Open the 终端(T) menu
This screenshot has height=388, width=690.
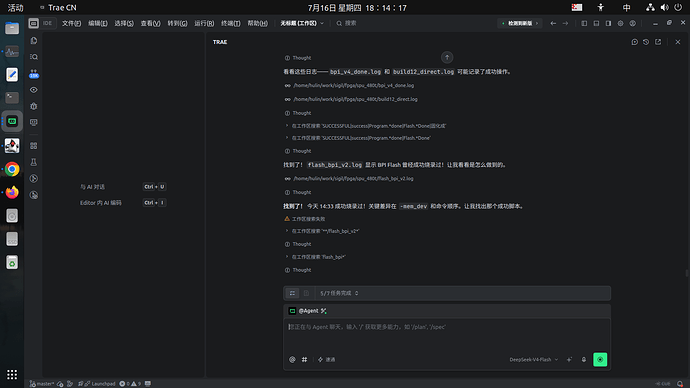pyautogui.click(x=231, y=23)
